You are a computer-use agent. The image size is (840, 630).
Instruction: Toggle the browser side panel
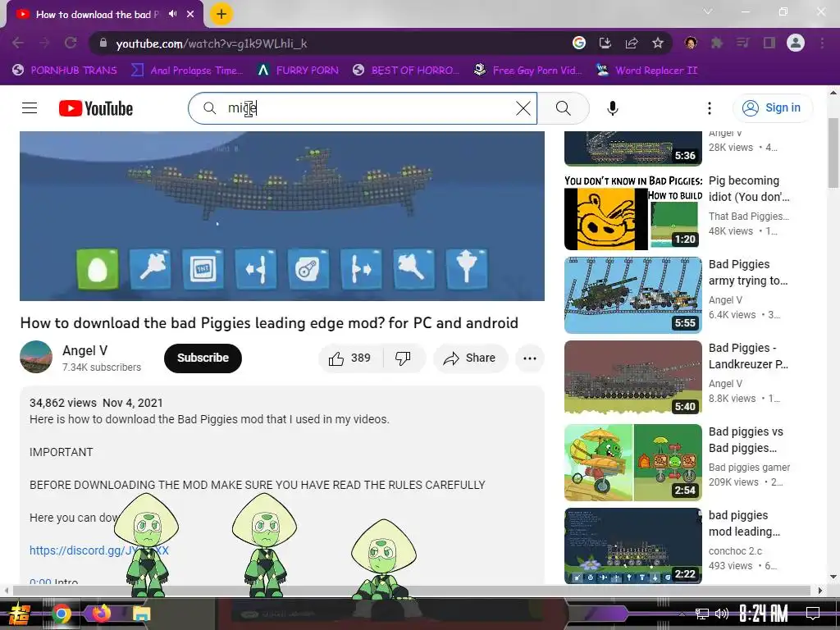pyautogui.click(x=769, y=43)
